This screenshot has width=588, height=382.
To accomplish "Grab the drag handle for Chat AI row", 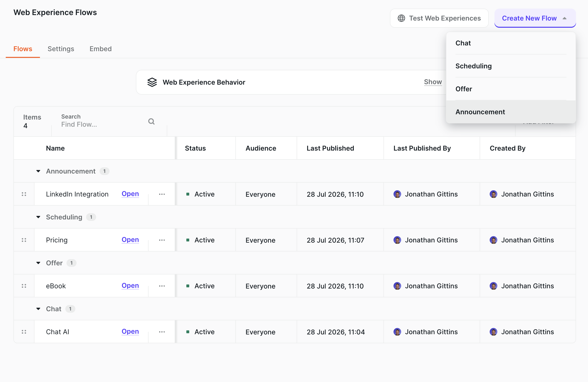I will coord(24,332).
